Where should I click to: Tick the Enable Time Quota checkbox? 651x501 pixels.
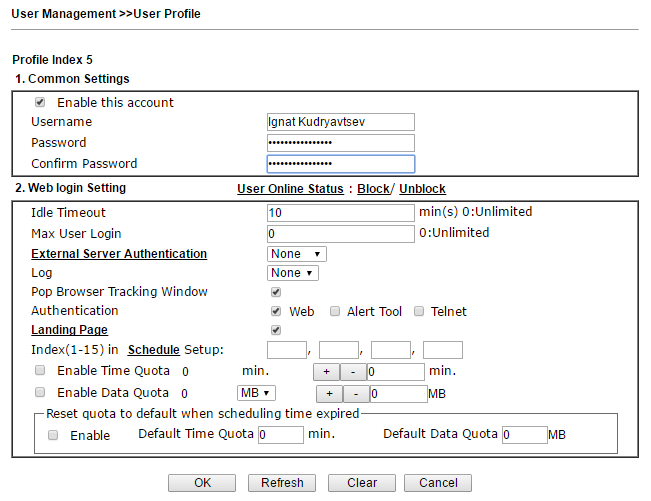tap(40, 370)
